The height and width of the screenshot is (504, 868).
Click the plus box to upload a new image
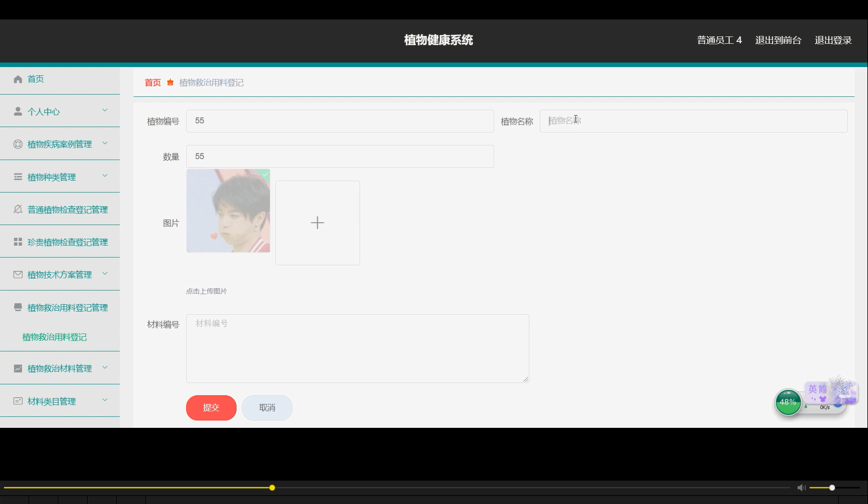click(x=317, y=223)
